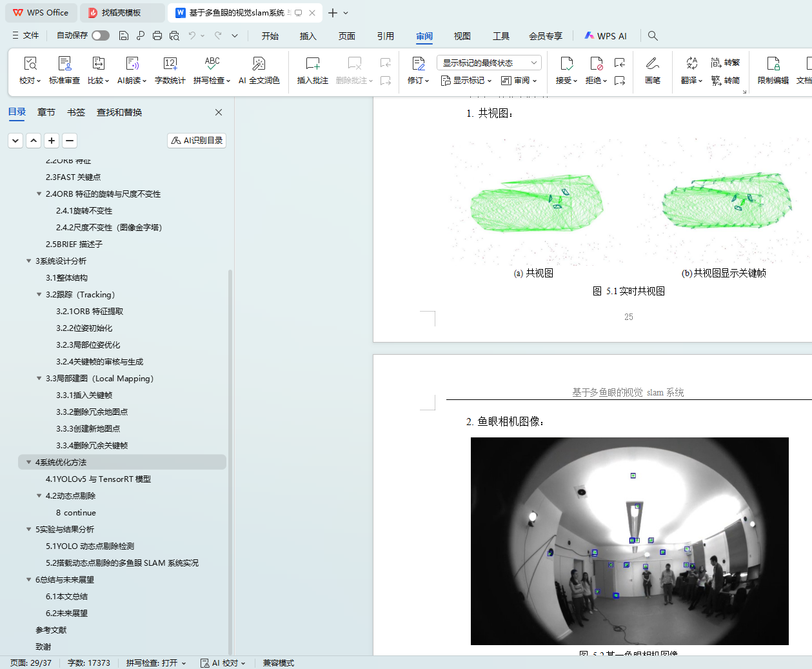
Task: Open 字数统计 word count tool
Action: [x=170, y=64]
